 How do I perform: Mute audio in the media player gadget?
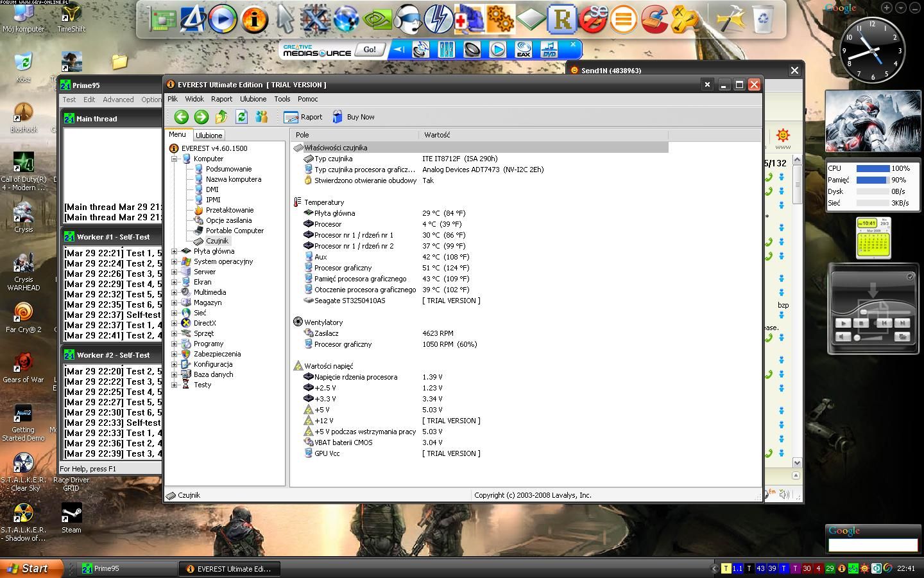[x=844, y=337]
